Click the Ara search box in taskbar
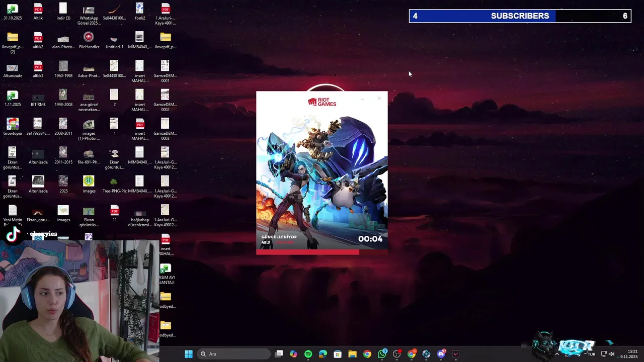The image size is (644, 362). (x=233, y=354)
